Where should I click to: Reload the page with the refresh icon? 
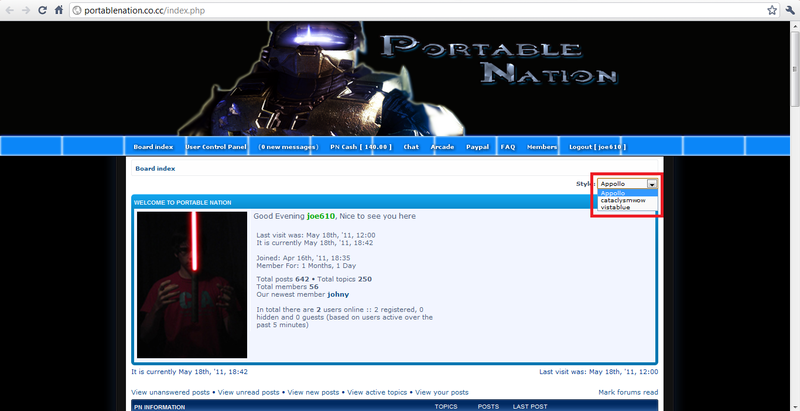coord(43,10)
